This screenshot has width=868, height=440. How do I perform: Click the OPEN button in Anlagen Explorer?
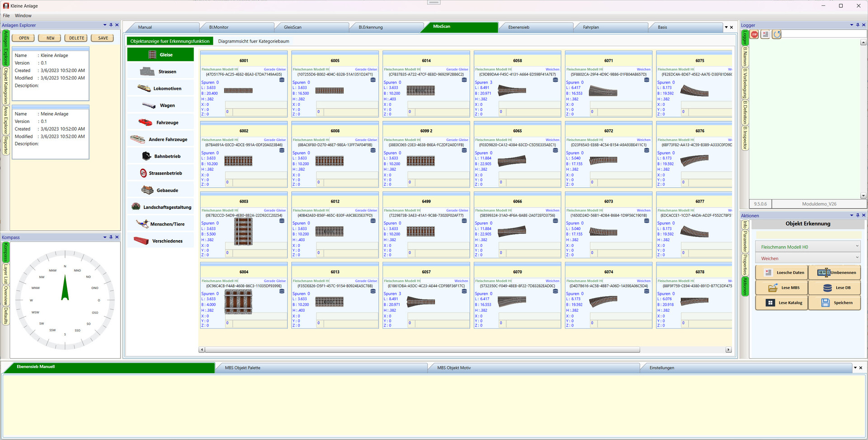pyautogui.click(x=24, y=38)
